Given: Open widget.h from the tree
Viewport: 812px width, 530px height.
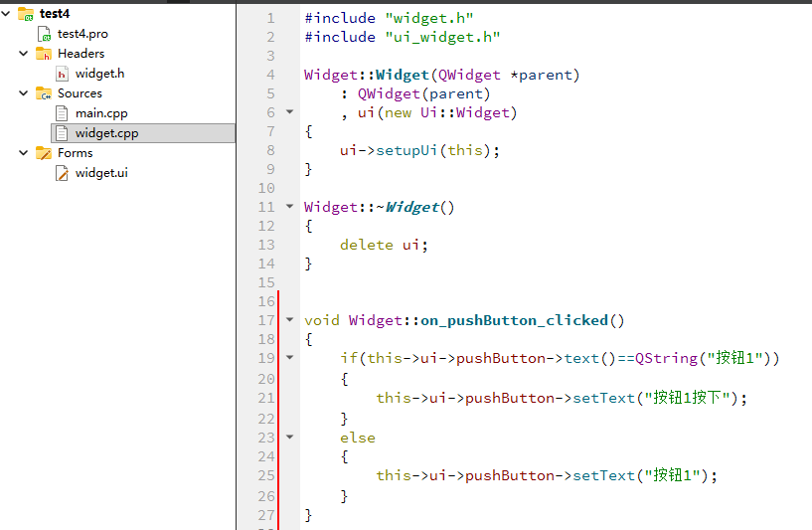Looking at the screenshot, I should click(100, 74).
